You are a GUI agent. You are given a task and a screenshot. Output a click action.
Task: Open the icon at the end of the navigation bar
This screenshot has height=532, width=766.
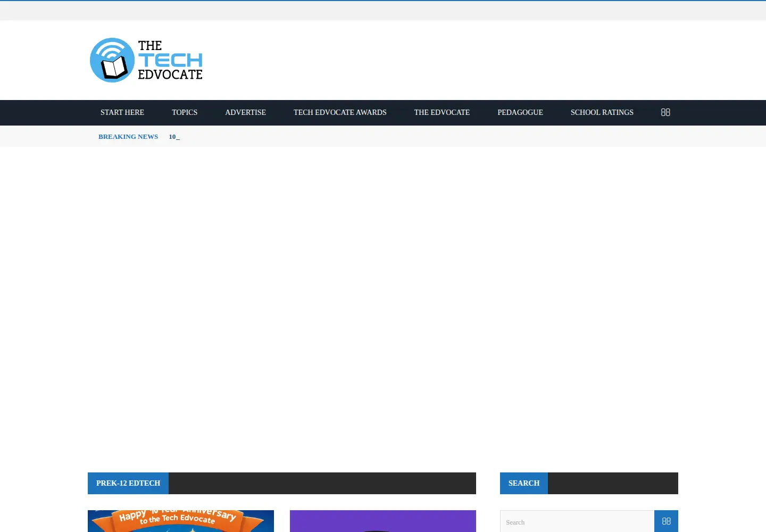point(665,112)
